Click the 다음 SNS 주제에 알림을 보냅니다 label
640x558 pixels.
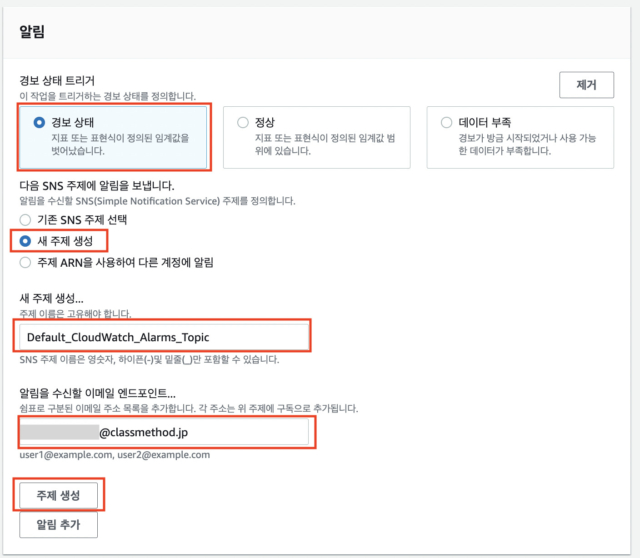click(97, 185)
